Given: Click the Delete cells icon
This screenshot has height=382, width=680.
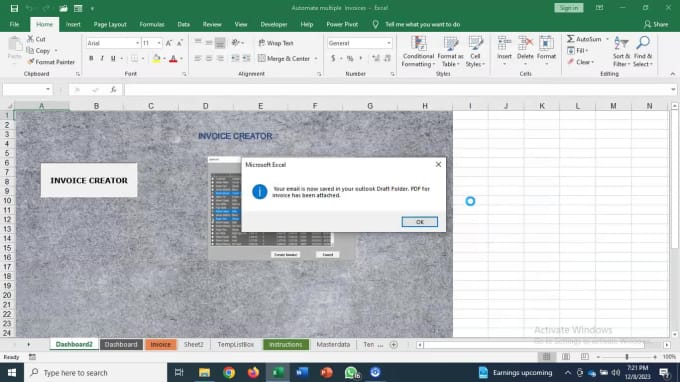Looking at the screenshot, I should (x=525, y=43).
